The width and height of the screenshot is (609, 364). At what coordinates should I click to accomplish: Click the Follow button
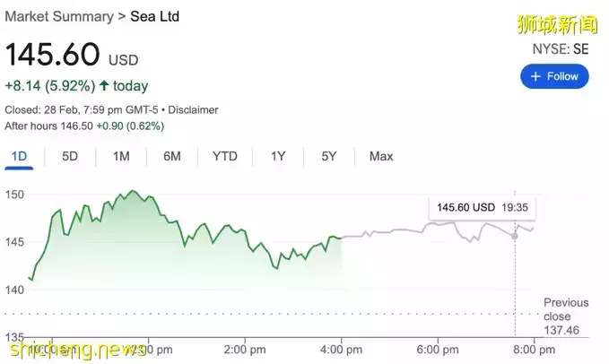[555, 76]
